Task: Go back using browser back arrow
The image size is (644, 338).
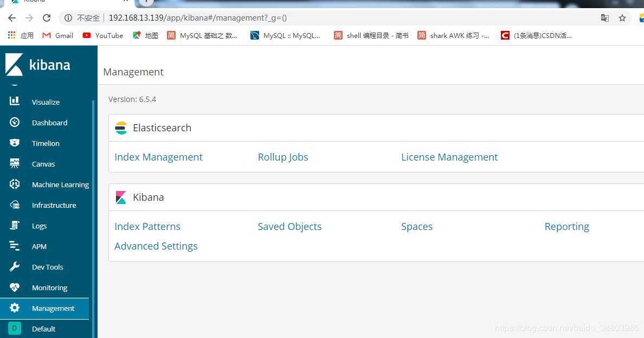Action: pos(12,18)
